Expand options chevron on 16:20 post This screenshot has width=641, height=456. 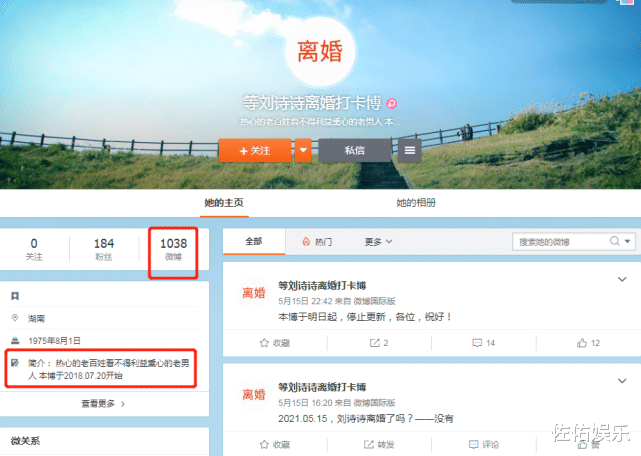[x=622, y=381]
